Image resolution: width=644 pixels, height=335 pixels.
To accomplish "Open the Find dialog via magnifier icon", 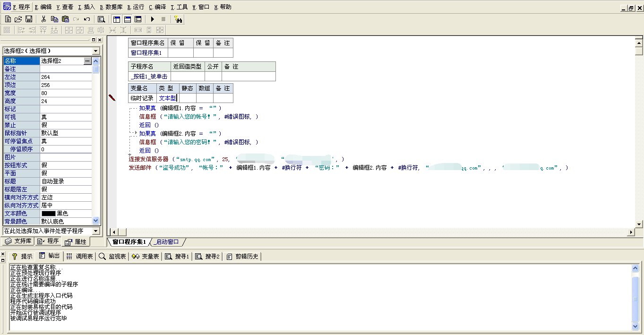I will point(101,19).
